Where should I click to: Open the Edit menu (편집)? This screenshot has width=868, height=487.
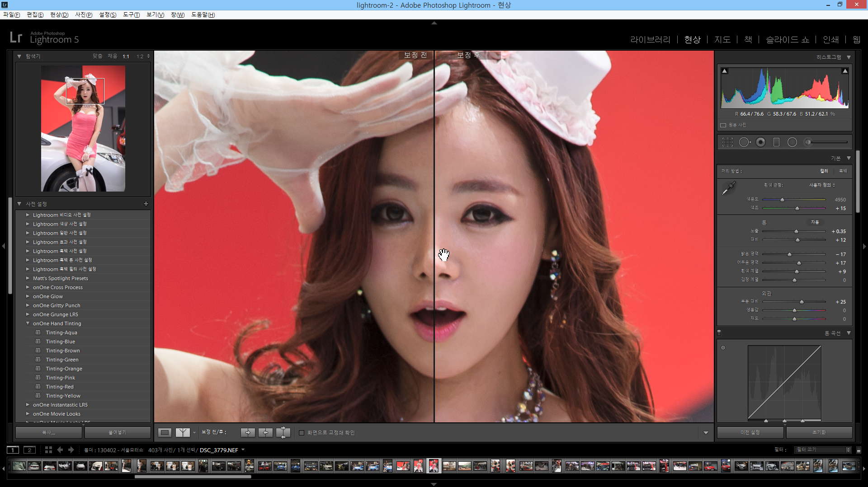(35, 14)
